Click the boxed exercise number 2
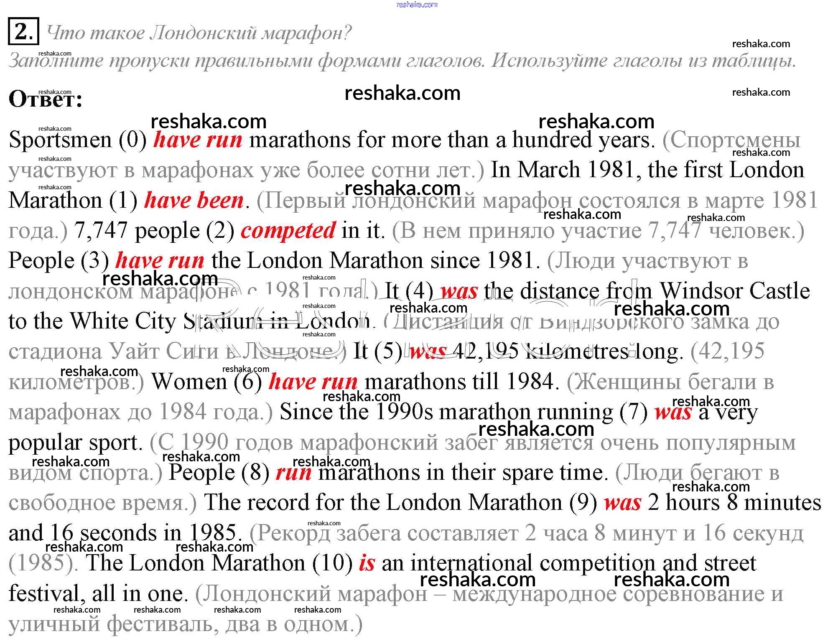Screen dimensions: 833x644 point(23,31)
